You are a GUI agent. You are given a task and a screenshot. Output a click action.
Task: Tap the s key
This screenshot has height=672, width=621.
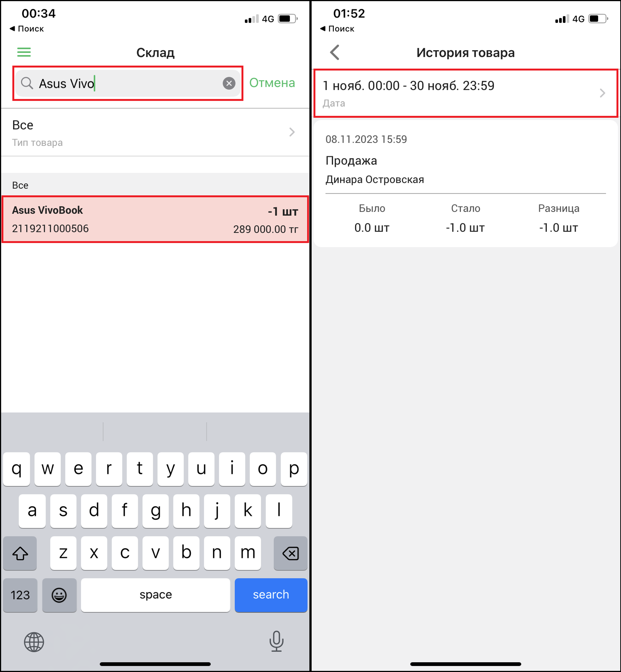click(63, 511)
